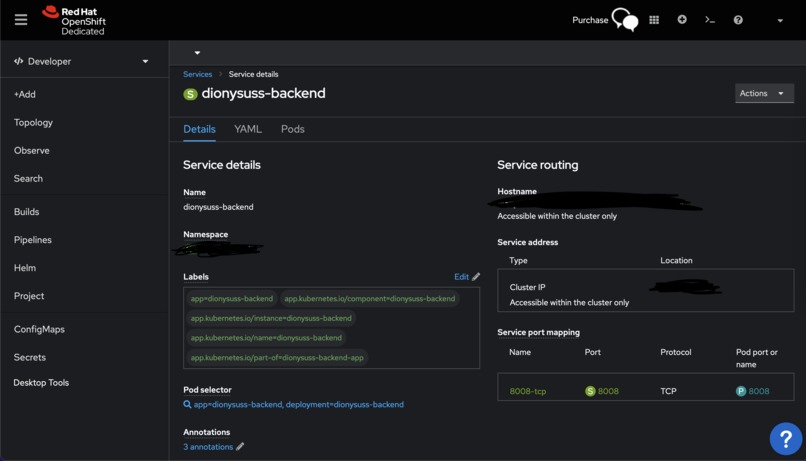Open the hamburger navigation menu
Image resolution: width=806 pixels, height=461 pixels.
click(21, 20)
